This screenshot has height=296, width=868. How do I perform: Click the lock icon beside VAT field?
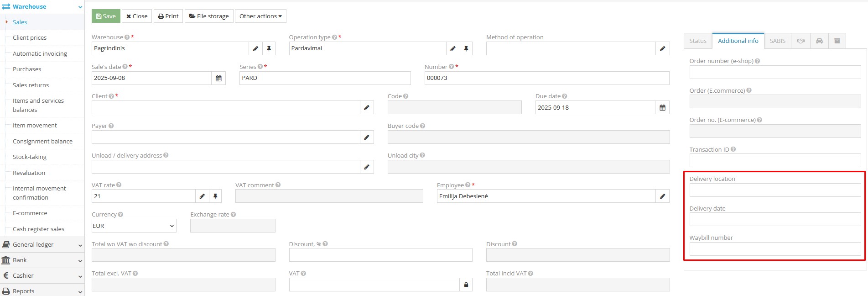pos(466,285)
